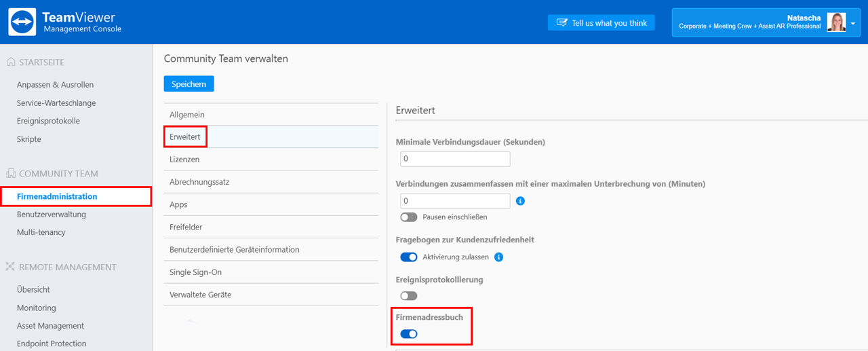Click the Community Team building icon

(x=11, y=174)
